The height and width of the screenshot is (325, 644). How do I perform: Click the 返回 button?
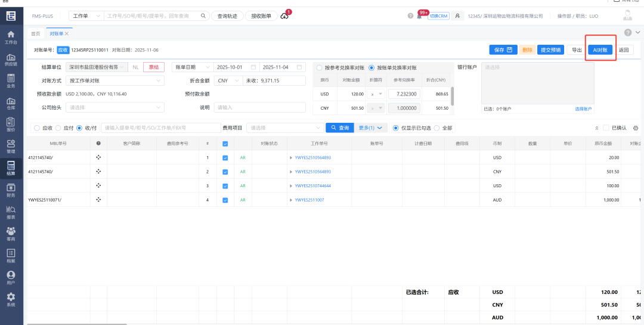(624, 49)
